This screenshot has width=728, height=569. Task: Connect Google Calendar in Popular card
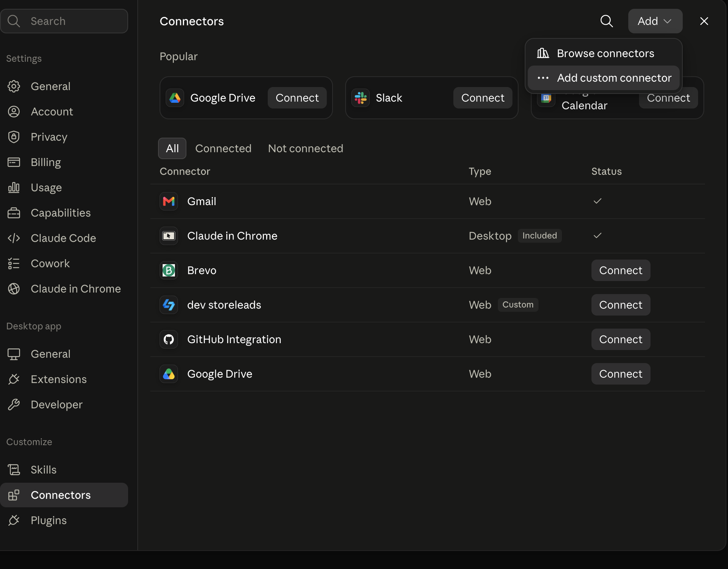pyautogui.click(x=669, y=98)
